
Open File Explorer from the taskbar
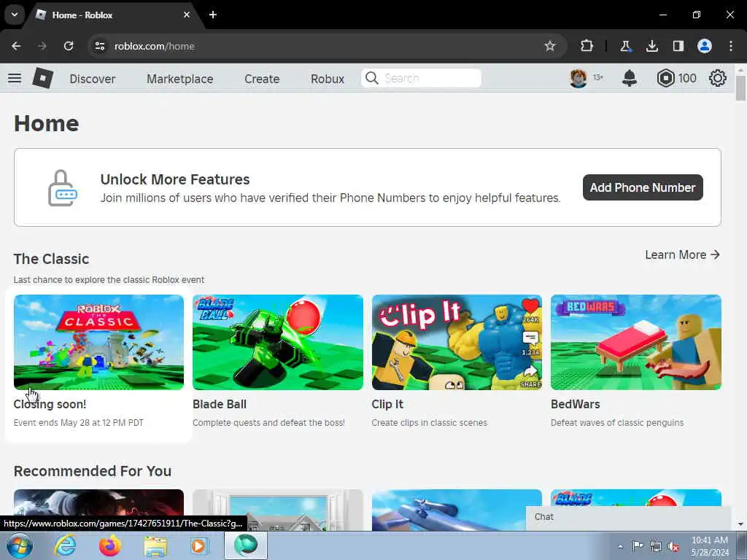point(155,546)
